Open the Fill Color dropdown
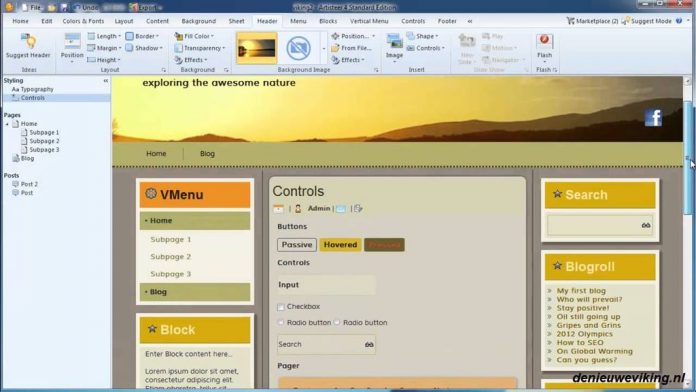This screenshot has height=392, width=696. [x=194, y=36]
